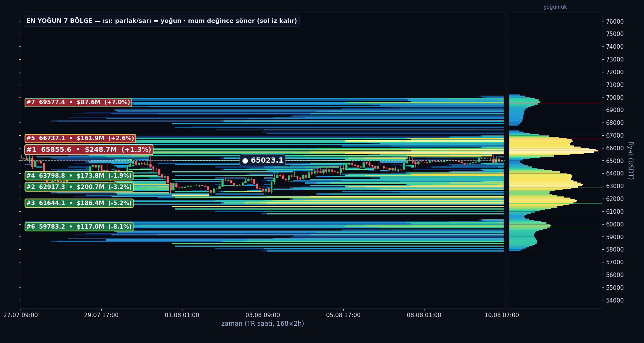Screen dimensions: 644x343
Task: Click the 67000 price tick label
Action: [615, 135]
